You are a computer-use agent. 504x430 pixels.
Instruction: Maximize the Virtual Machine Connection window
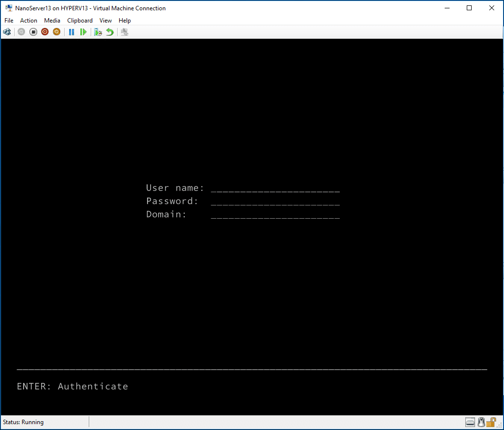pyautogui.click(x=469, y=8)
